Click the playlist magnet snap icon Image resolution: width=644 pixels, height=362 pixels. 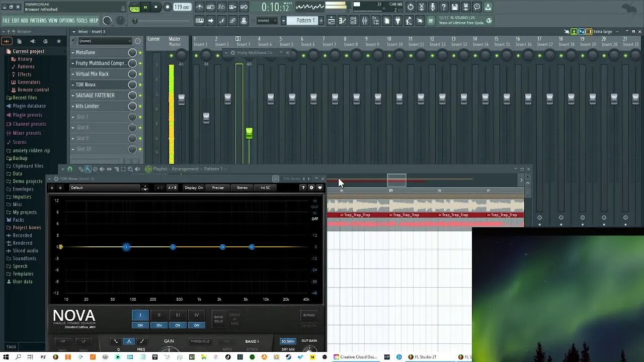(69, 169)
